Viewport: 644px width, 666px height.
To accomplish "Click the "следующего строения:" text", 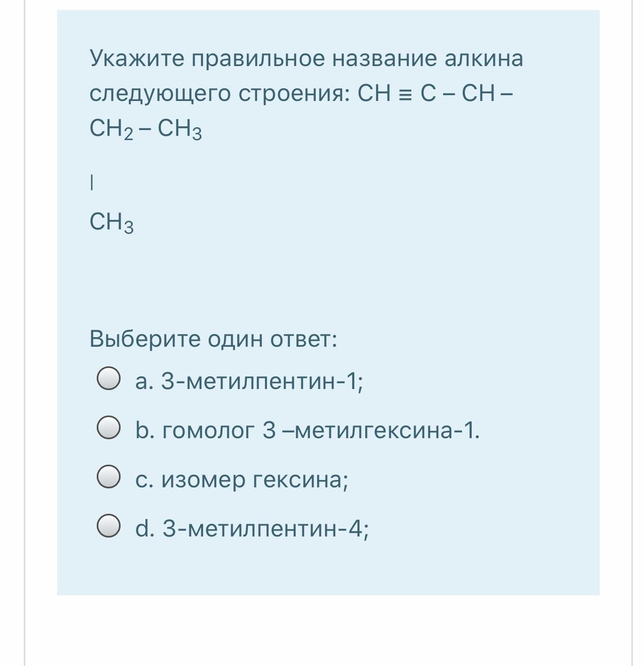I will [219, 94].
